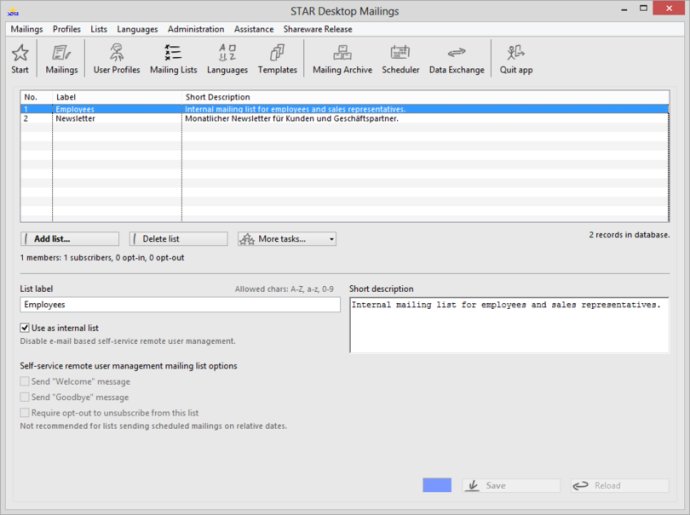Click the Short Description column header
This screenshot has height=515, width=690.
[425, 97]
